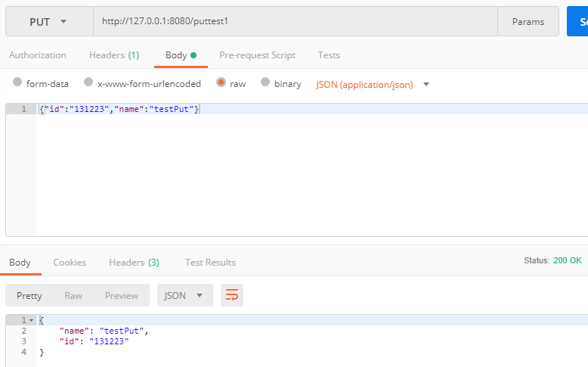
Task: Click the request body line 1 JSON text
Action: click(x=119, y=109)
